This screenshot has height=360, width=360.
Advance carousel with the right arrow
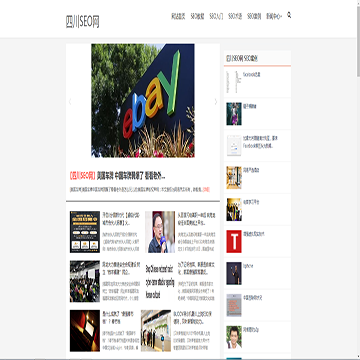(x=216, y=102)
